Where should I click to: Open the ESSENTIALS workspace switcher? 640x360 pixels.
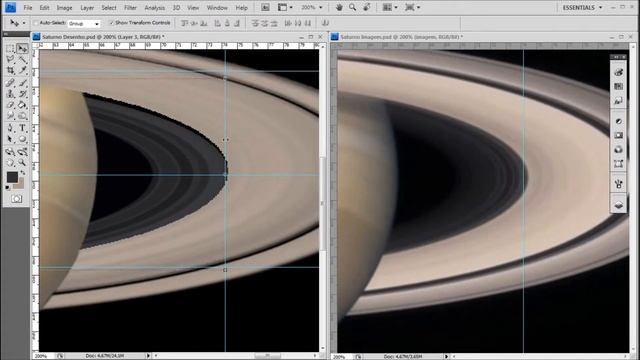tap(582, 8)
